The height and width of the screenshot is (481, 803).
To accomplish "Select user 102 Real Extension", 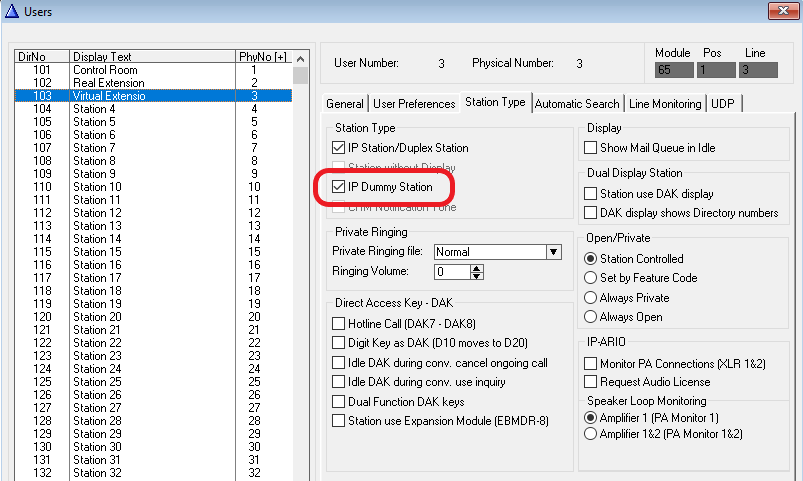I will [153, 83].
